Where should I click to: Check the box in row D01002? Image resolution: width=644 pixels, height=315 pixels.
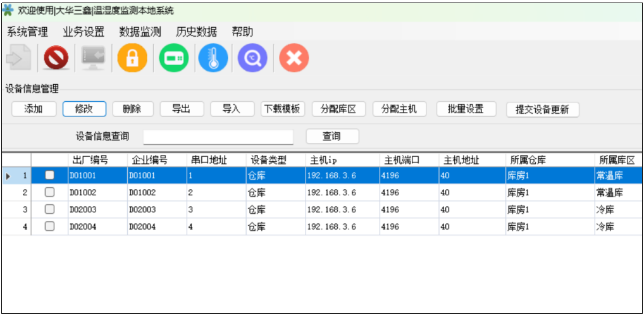point(49,192)
